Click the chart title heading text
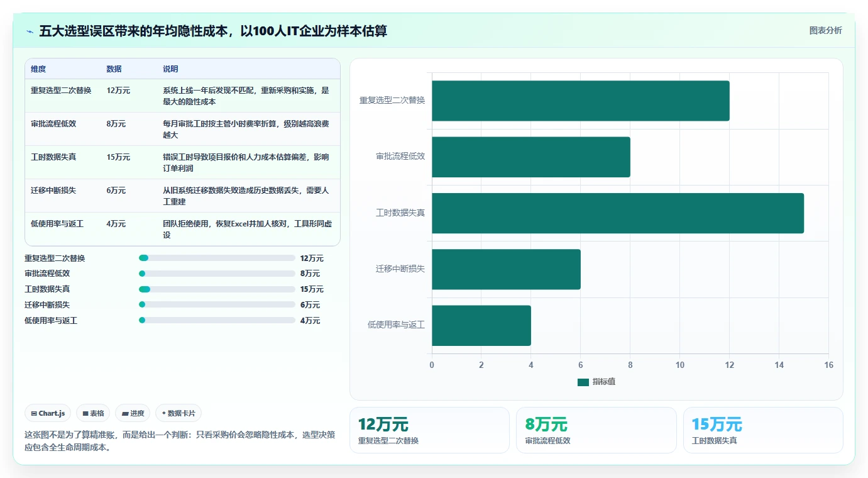The width and height of the screenshot is (868, 478). click(x=213, y=31)
